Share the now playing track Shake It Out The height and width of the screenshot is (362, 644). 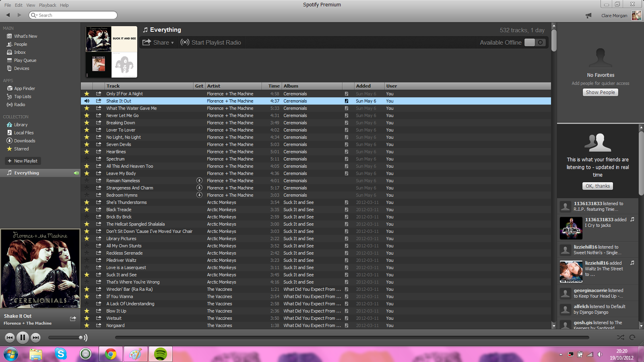(73, 319)
